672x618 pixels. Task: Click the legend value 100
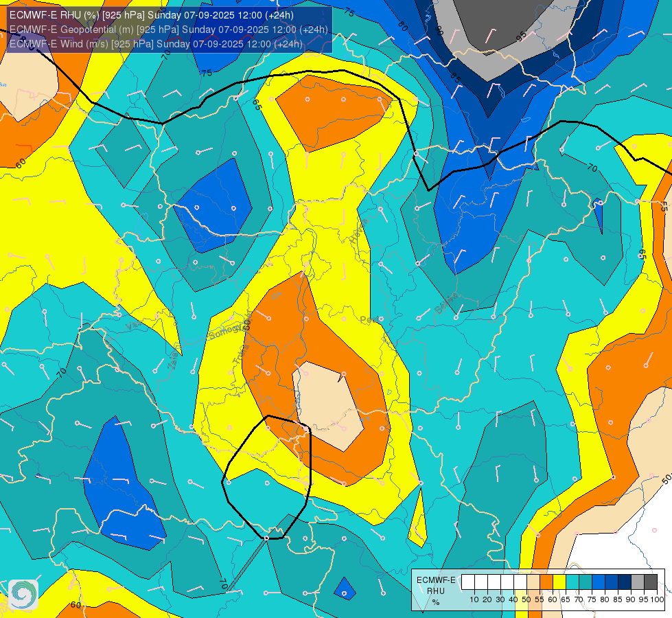point(658,599)
